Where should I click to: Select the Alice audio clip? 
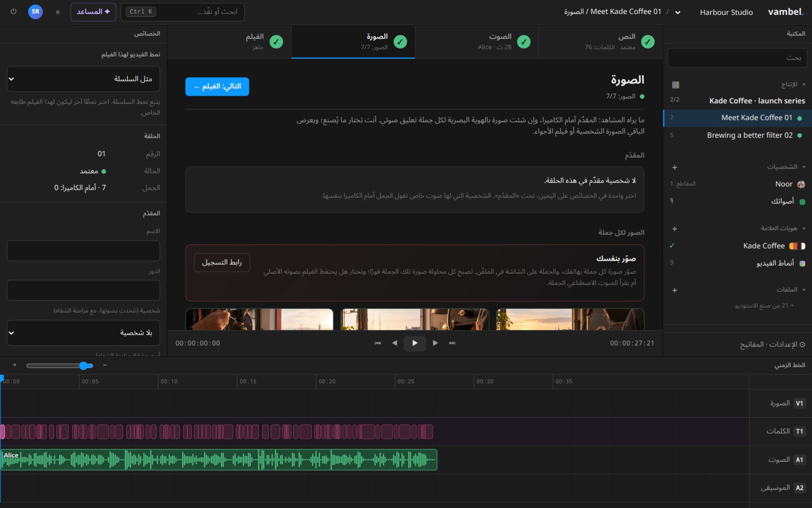tap(219, 460)
